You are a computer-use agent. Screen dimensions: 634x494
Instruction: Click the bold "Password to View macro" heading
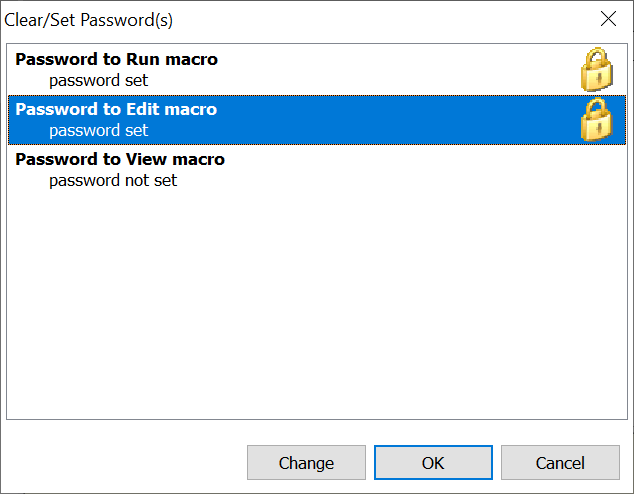120,160
